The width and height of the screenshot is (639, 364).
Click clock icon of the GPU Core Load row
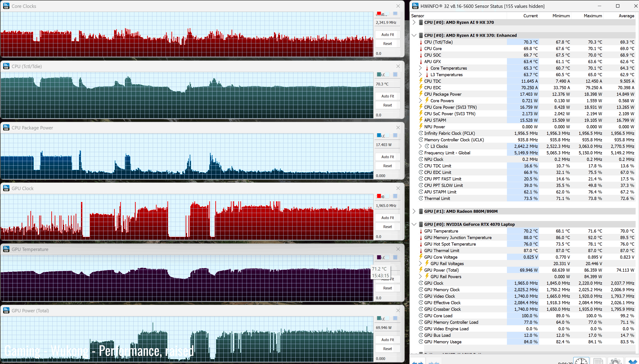[421, 315]
